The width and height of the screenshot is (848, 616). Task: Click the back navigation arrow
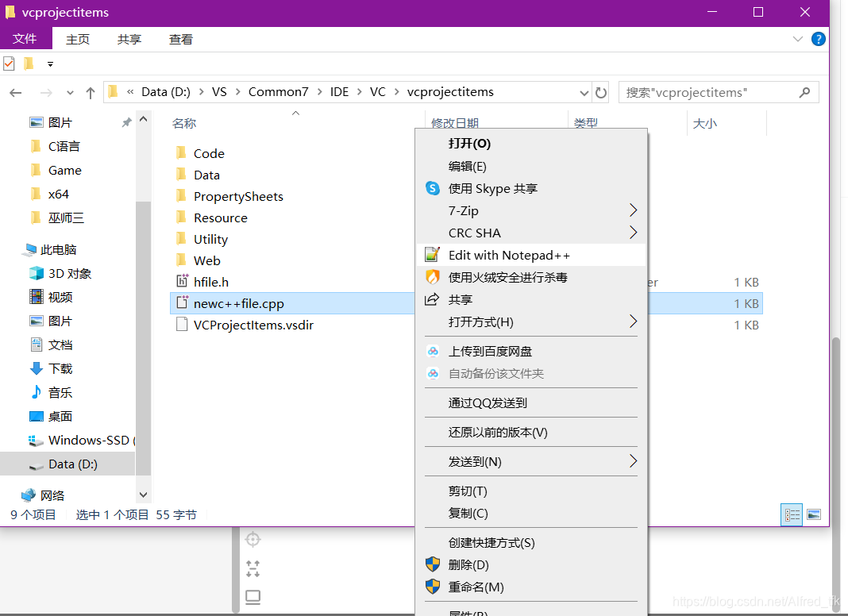coord(16,92)
